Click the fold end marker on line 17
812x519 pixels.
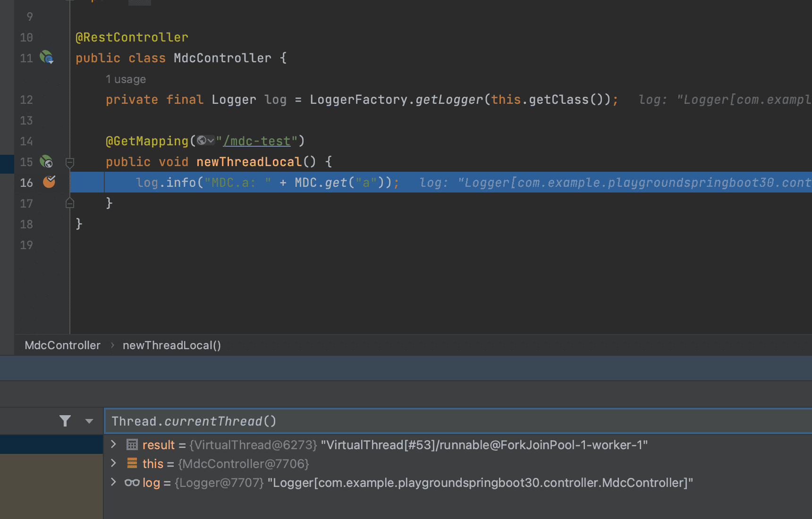pos(70,203)
